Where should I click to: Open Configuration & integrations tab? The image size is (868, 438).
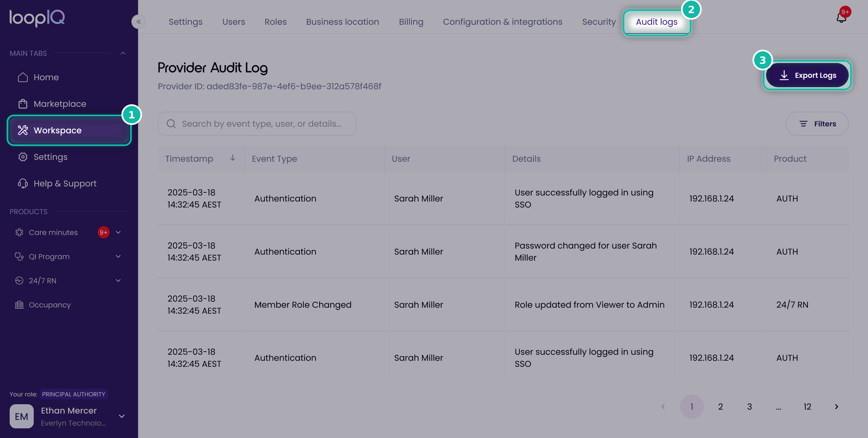tap(502, 22)
